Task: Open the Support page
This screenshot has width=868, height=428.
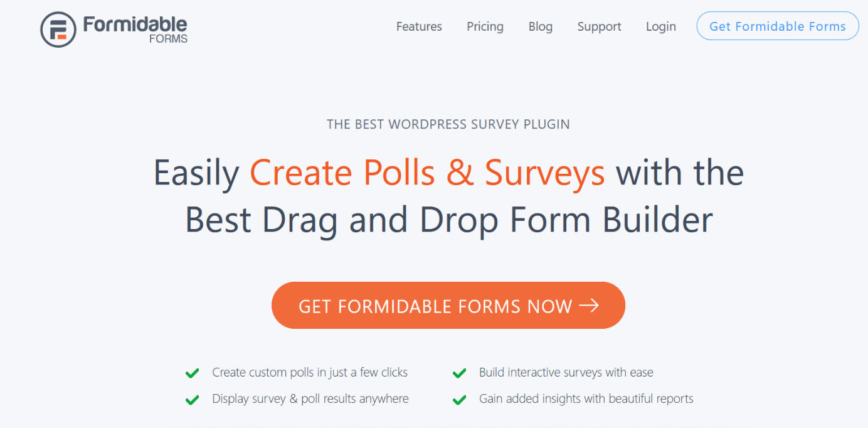Action: click(x=600, y=27)
